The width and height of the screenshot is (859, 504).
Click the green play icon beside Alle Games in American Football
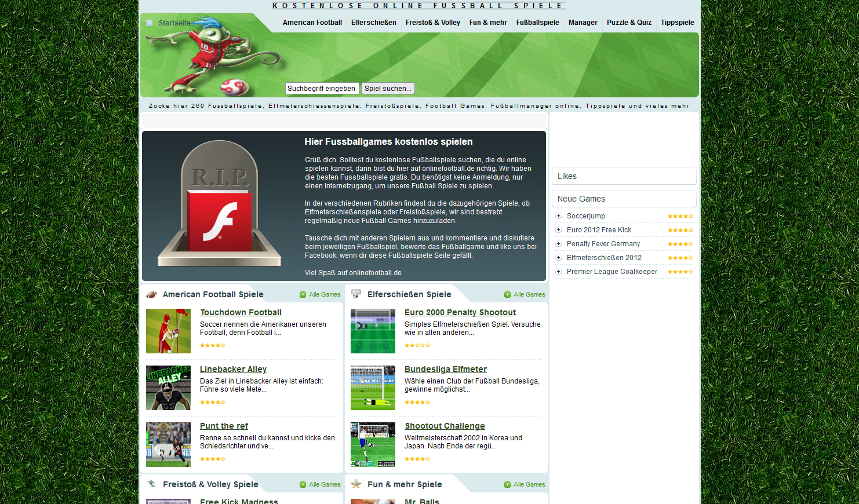point(301,294)
